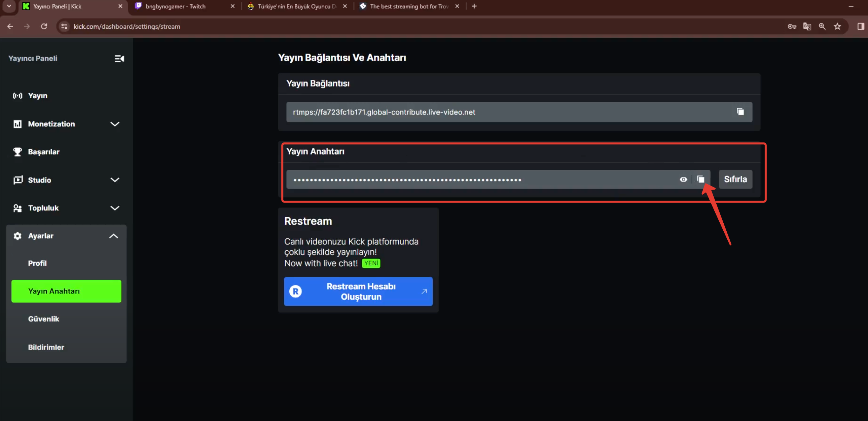Open the browser zoom magnifier icon

[822, 26]
